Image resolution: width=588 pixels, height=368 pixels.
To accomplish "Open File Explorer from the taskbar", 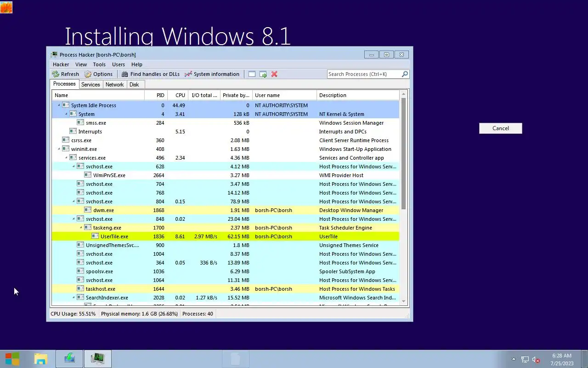I will click(41, 359).
